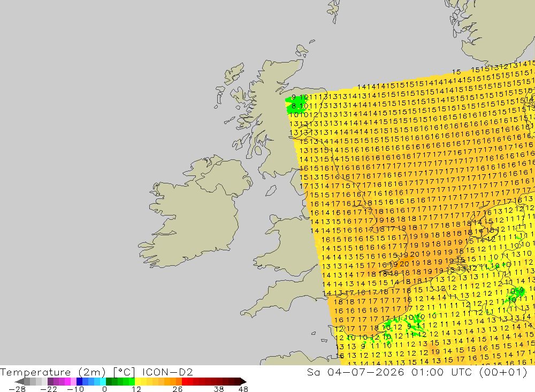Select the light pink swatch before the blue
This screenshot has width=535, height=392.
[73, 381]
